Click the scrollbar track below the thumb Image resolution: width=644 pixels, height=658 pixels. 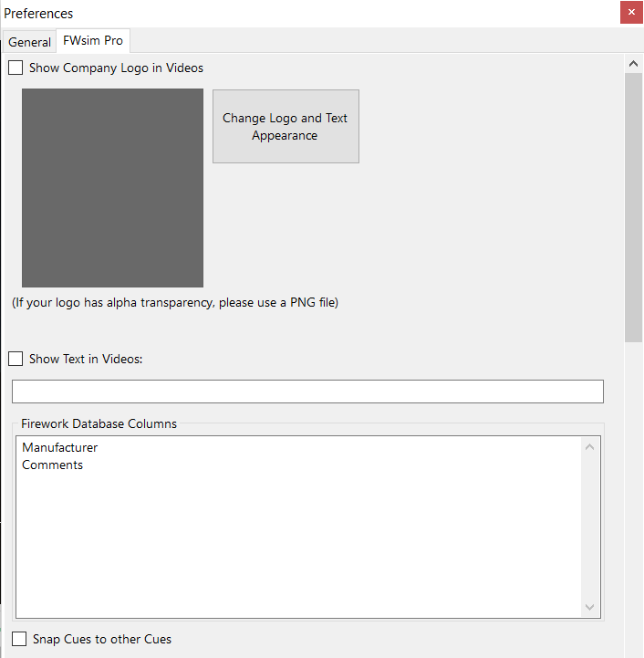pos(634,499)
